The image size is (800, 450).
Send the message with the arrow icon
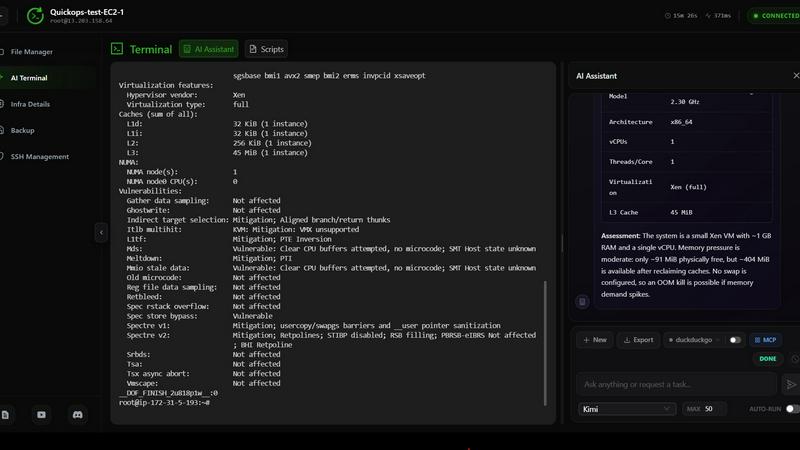pos(791,384)
